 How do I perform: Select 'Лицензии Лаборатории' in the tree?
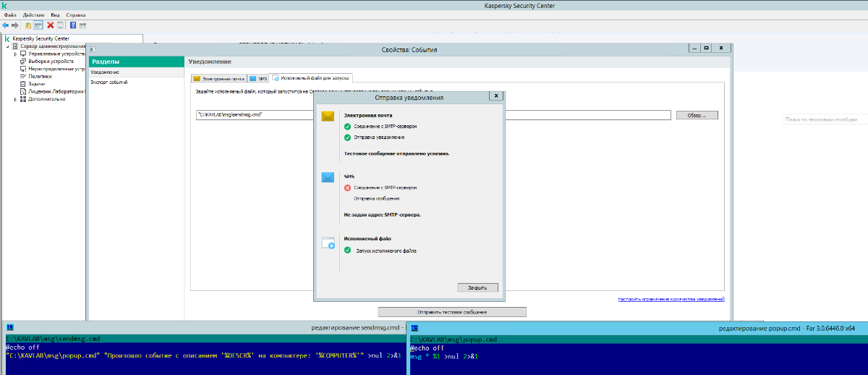point(57,92)
